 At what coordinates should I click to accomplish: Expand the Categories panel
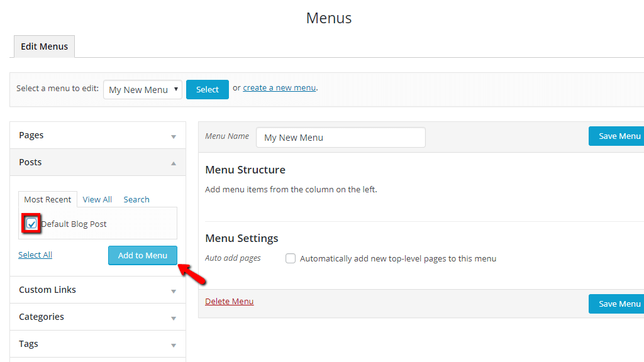tap(97, 317)
